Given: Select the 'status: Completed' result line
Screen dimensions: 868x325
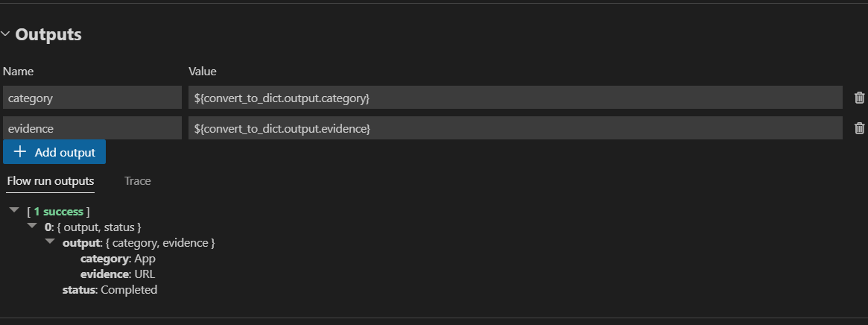Looking at the screenshot, I should click(x=110, y=290).
